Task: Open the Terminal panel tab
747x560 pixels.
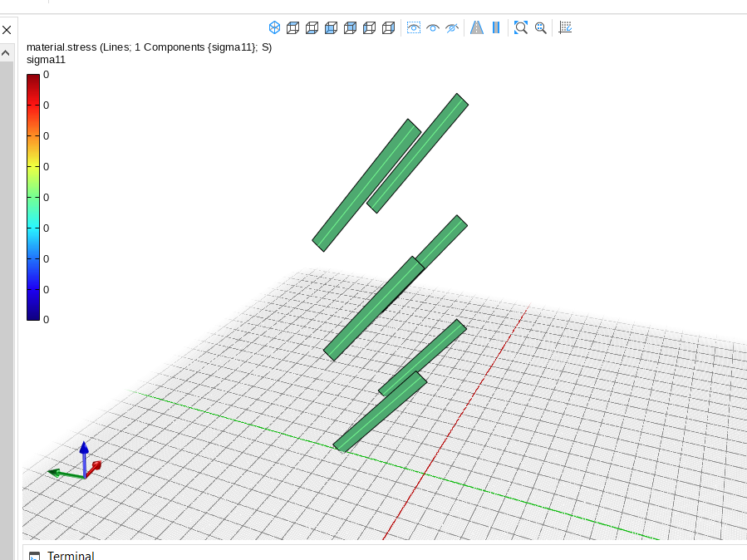Action: [x=71, y=555]
